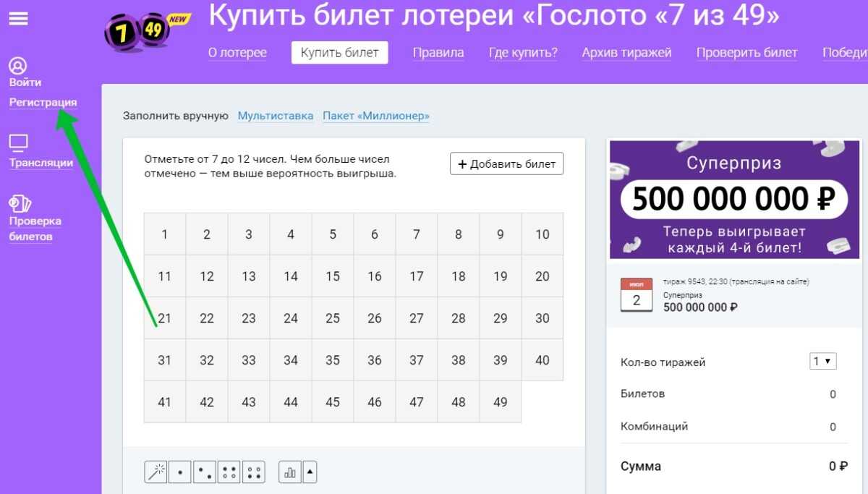The height and width of the screenshot is (494, 868).
Task: Click the single-dot selection icon
Action: pyautogui.click(x=180, y=472)
